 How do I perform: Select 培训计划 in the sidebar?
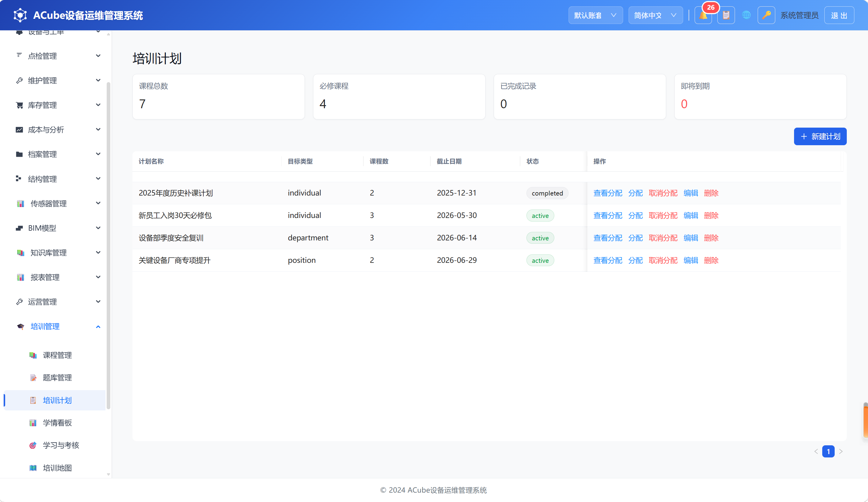(x=55, y=400)
